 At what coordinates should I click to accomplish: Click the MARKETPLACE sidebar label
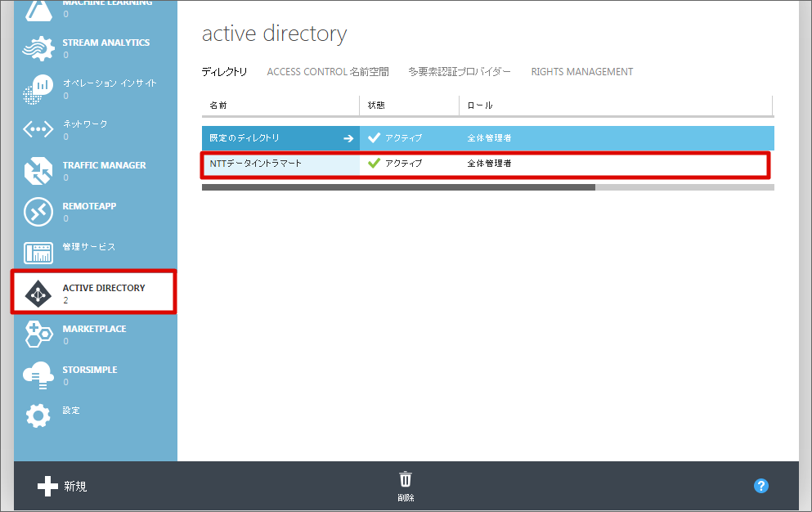[94, 329]
